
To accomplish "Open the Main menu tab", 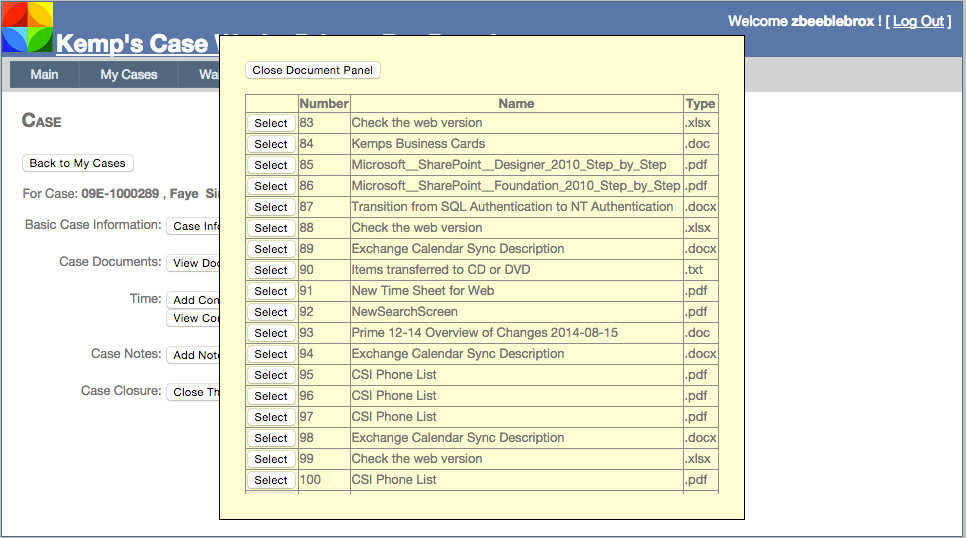I will 44,75.
